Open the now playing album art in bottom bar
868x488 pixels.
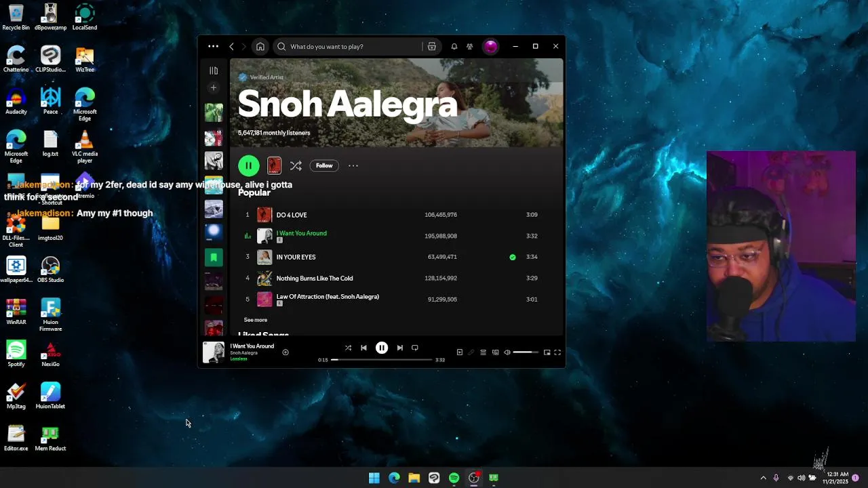(x=214, y=352)
